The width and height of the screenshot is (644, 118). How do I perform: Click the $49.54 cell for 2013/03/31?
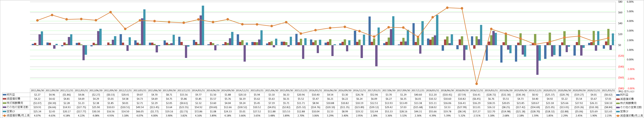(x=140, y=107)
